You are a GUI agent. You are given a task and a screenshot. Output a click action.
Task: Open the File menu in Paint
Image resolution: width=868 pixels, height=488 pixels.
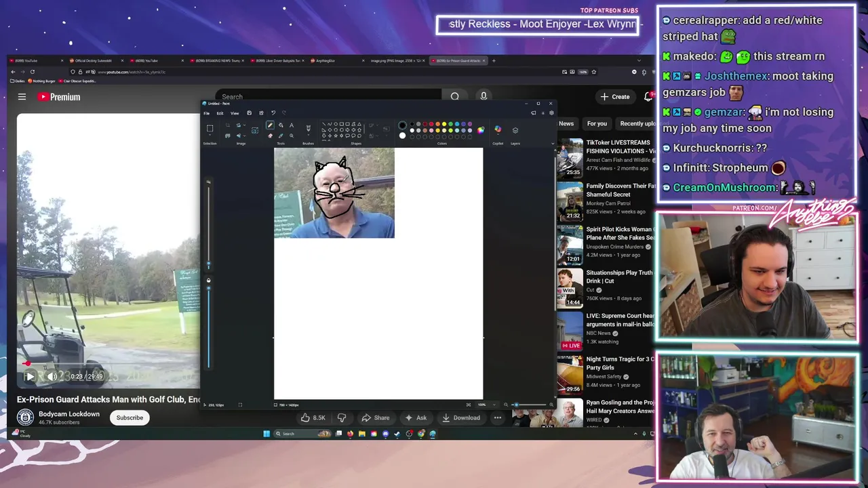tap(207, 113)
